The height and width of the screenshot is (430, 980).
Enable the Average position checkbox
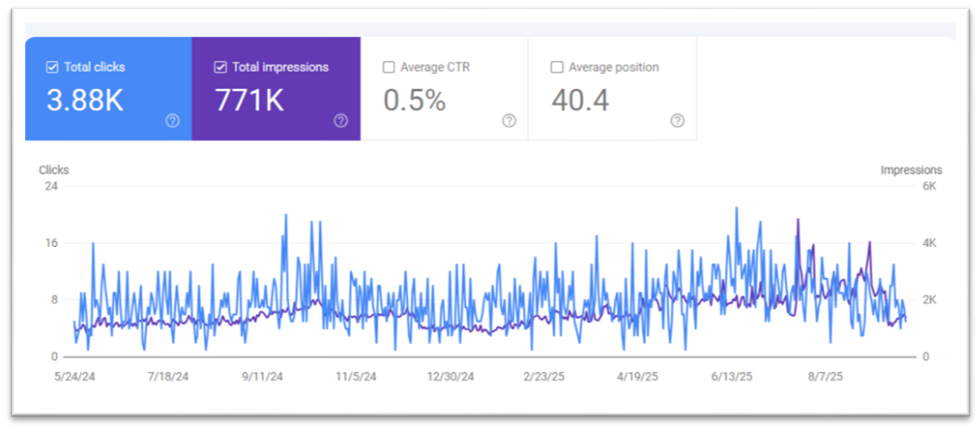[556, 68]
